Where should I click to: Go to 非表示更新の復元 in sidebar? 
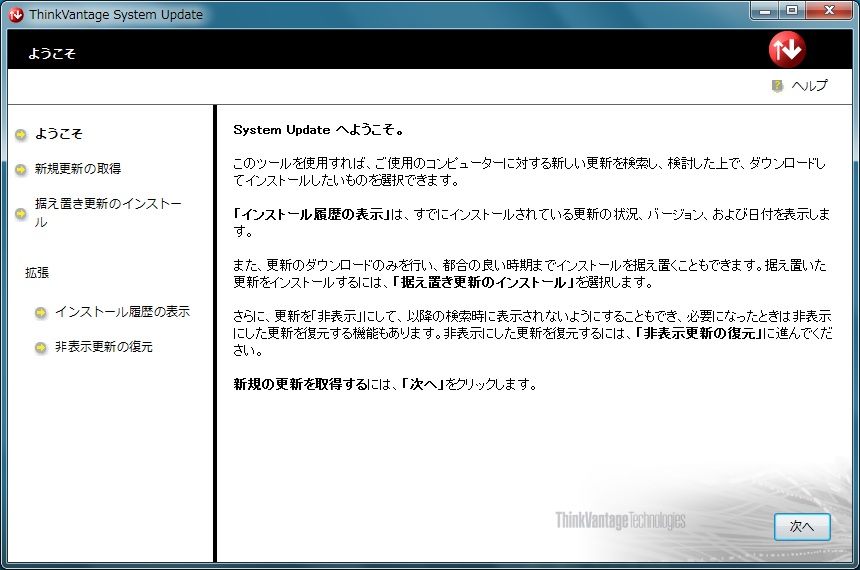104,347
